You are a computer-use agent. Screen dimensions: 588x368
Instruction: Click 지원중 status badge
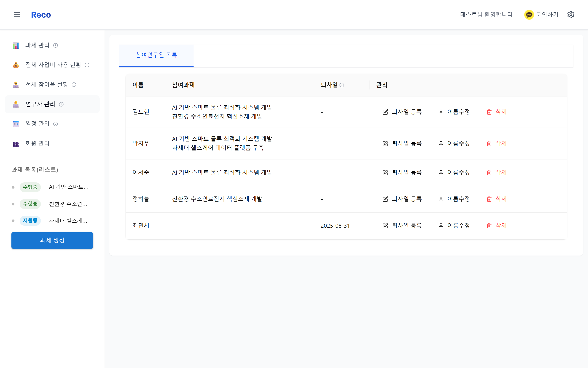coord(30,221)
